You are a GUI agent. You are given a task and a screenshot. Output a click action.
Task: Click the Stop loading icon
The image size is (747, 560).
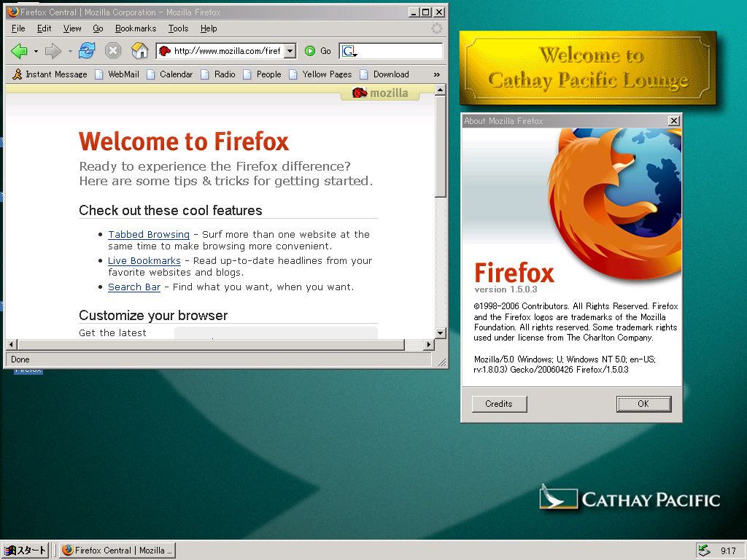point(113,50)
